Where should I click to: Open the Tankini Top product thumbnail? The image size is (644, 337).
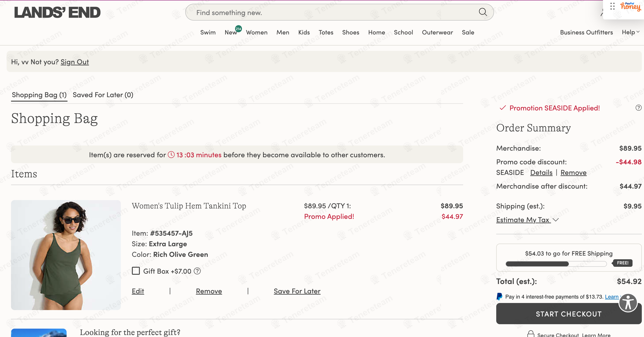click(66, 255)
